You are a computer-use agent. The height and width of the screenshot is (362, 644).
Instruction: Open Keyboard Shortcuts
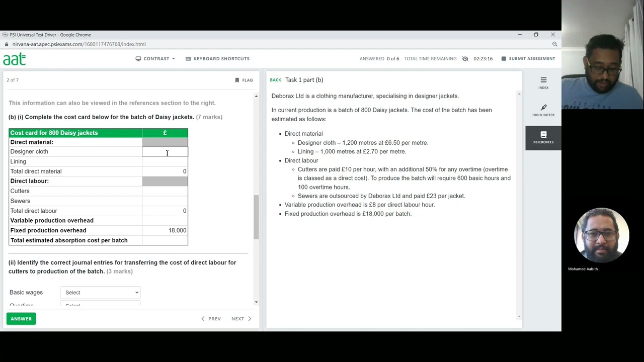click(217, 59)
